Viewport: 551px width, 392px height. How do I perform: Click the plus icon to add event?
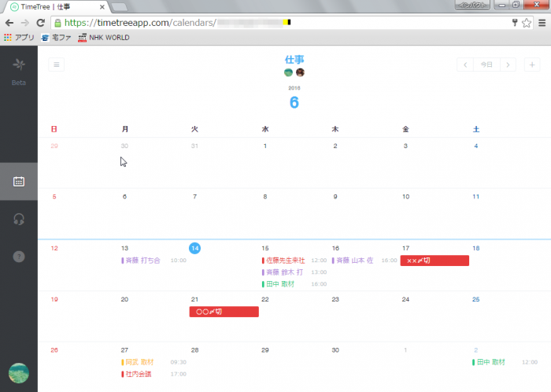532,65
